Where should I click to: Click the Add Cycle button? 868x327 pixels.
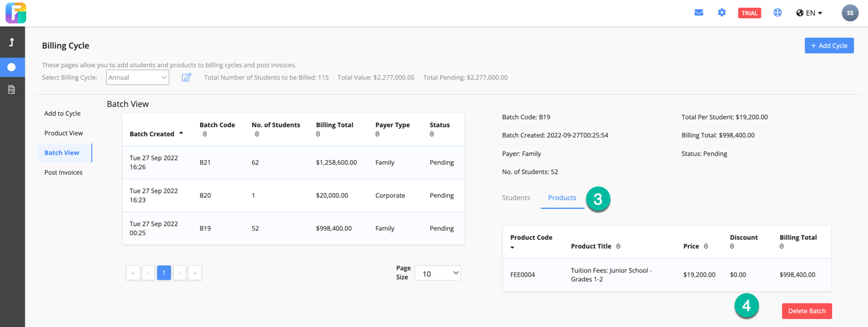(829, 45)
